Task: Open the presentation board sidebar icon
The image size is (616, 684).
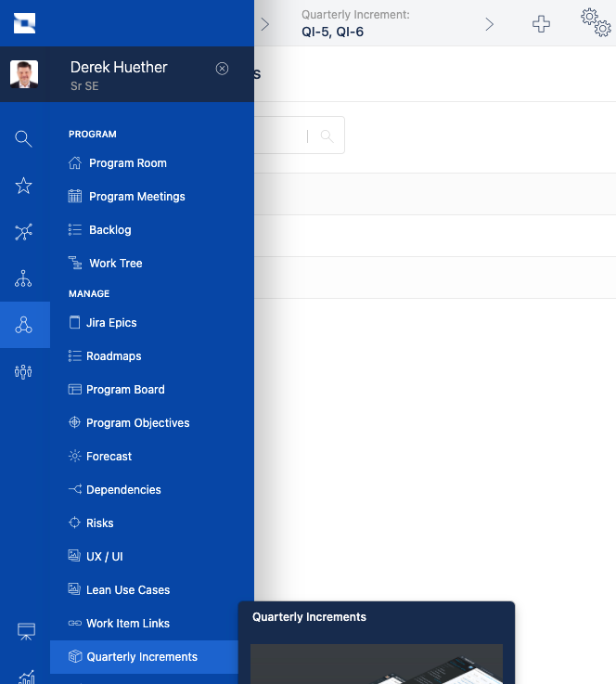Action: pos(26,631)
